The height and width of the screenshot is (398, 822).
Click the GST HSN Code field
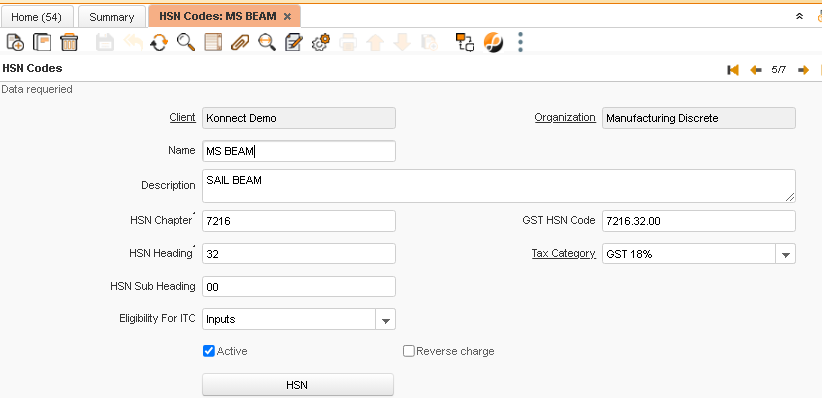coord(699,221)
